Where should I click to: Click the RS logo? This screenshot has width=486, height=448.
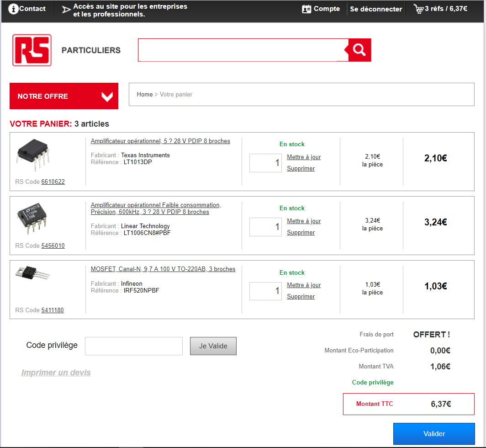tap(32, 50)
